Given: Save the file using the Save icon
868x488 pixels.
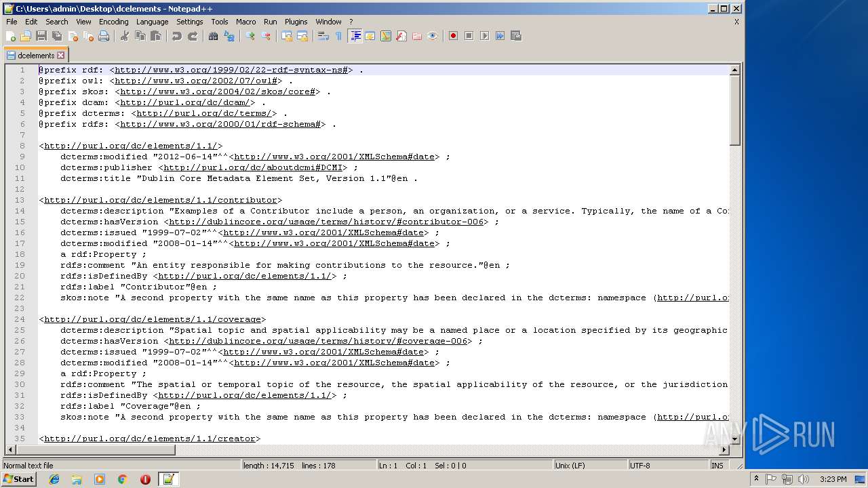Looking at the screenshot, I should [41, 36].
